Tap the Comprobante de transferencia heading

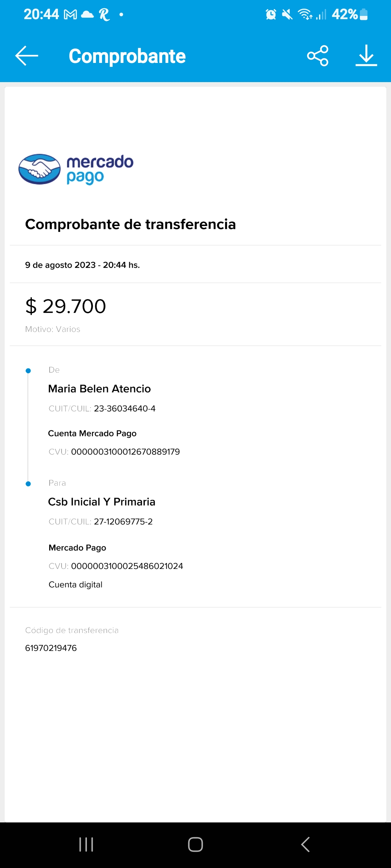(x=130, y=224)
